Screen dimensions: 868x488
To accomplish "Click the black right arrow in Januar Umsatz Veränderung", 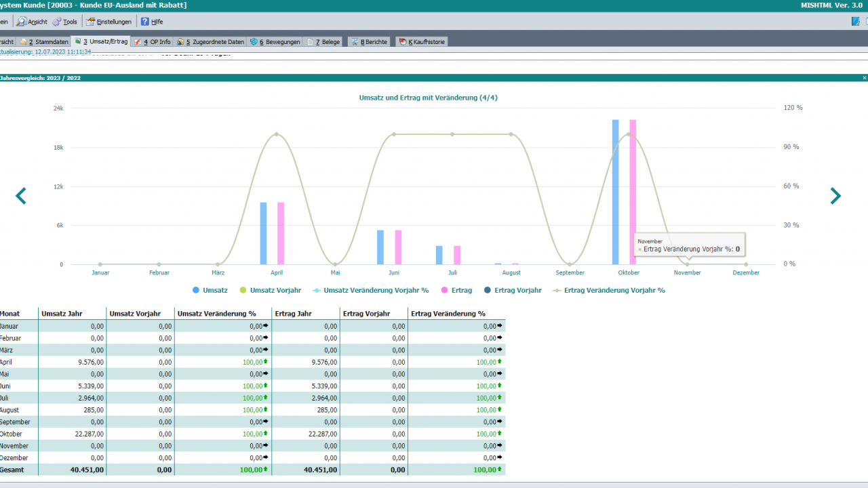I will click(x=266, y=326).
